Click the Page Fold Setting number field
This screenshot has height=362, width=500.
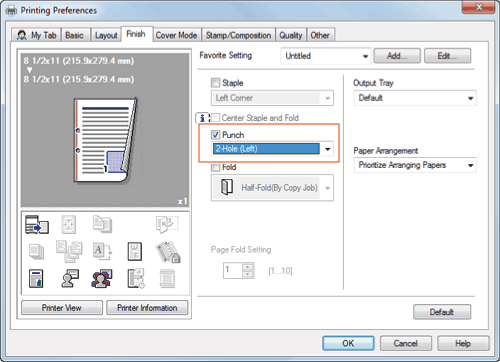click(233, 270)
